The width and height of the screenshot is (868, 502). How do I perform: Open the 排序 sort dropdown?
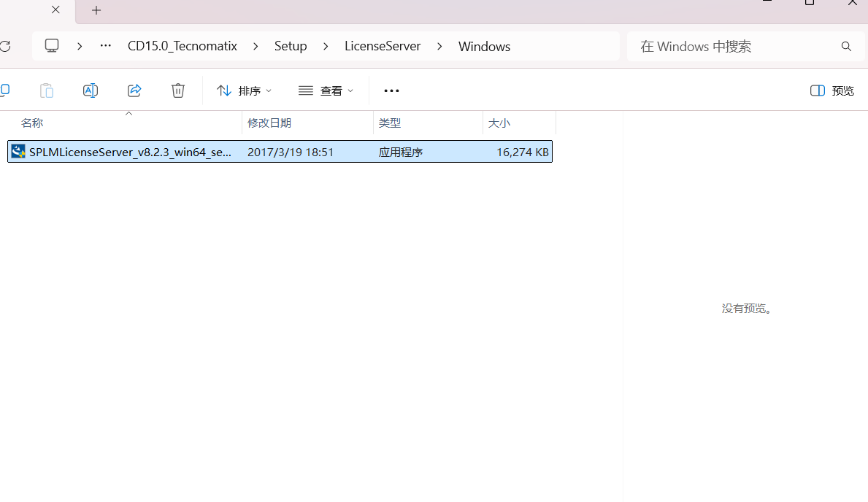coord(244,90)
